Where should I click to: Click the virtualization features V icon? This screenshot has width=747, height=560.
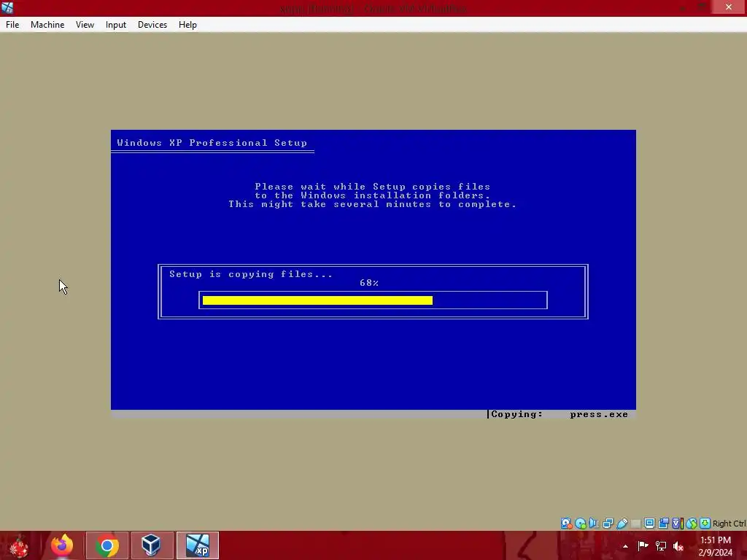678,524
